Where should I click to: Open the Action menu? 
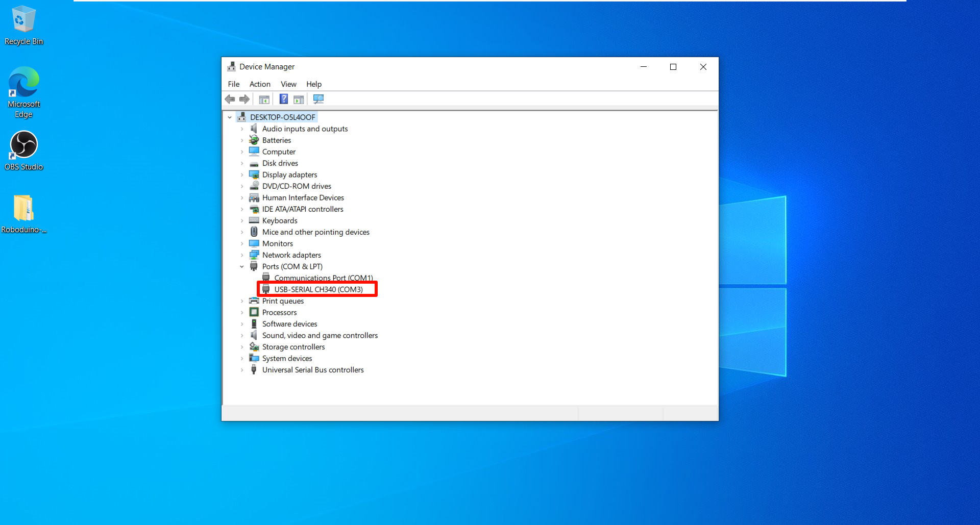click(260, 84)
